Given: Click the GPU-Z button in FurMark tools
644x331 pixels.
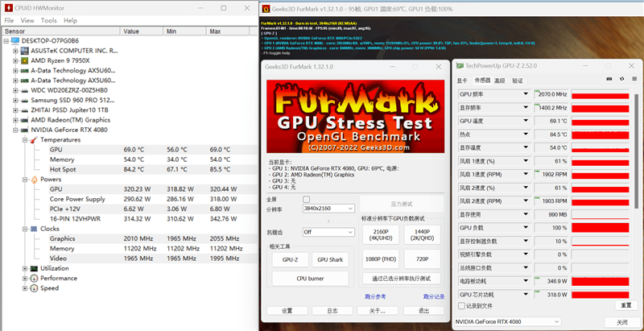Looking at the screenshot, I should [x=290, y=259].
